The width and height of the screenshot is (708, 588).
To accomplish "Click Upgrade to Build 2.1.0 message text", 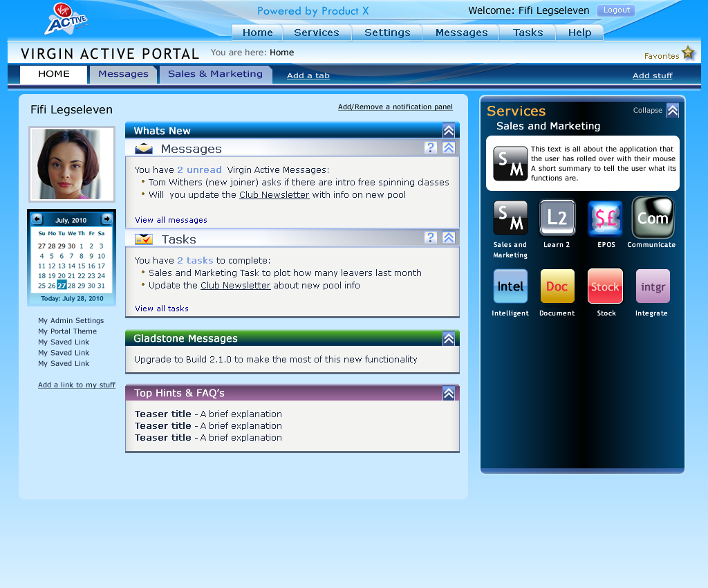I will tap(275, 360).
